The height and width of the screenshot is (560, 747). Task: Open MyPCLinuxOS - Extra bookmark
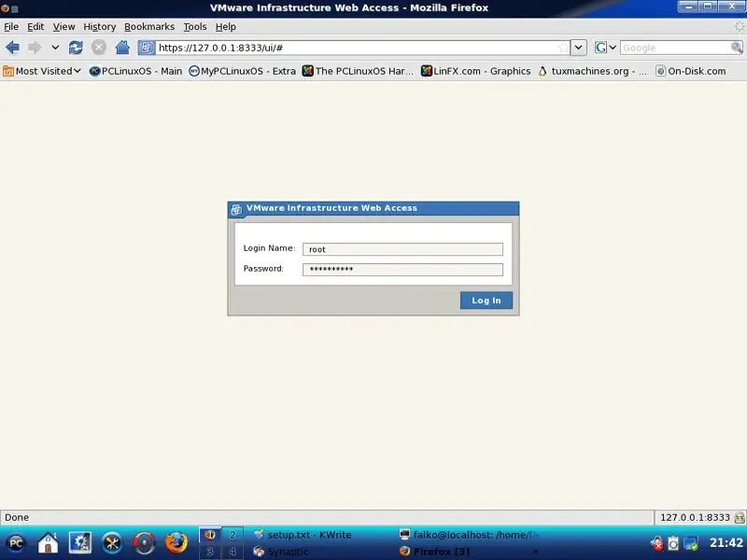point(242,71)
